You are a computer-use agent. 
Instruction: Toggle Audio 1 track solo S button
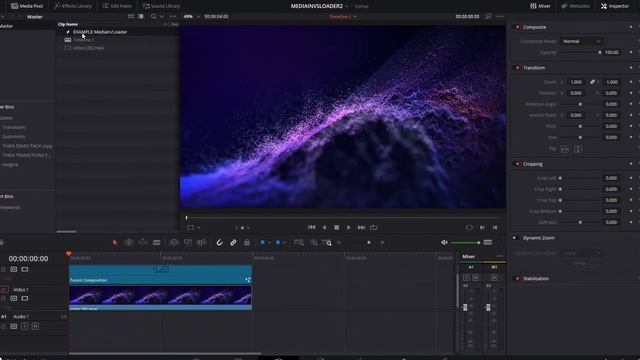[25, 326]
